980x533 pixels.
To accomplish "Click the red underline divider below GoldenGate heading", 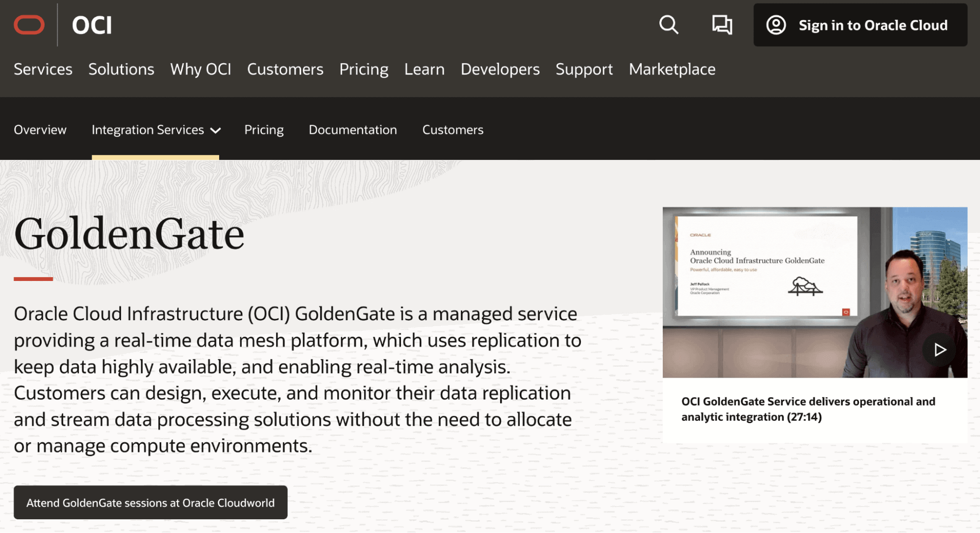I will click(x=33, y=278).
